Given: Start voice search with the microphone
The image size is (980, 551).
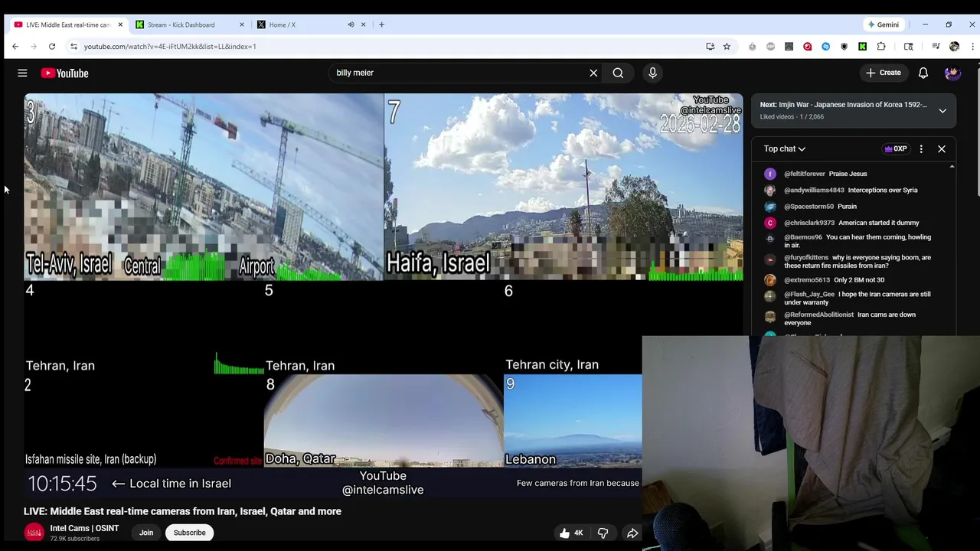Looking at the screenshot, I should (652, 73).
